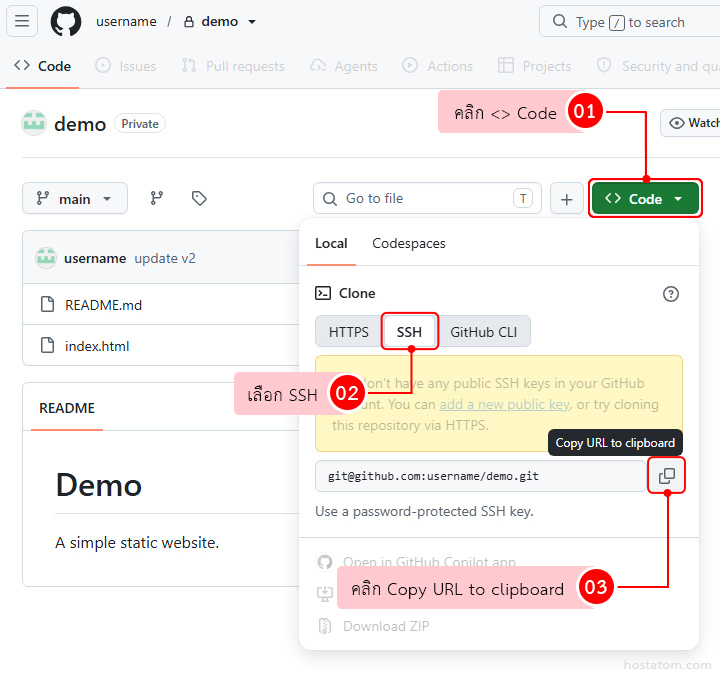Click the username avatar in commit row
The image size is (720, 675).
tap(45, 258)
